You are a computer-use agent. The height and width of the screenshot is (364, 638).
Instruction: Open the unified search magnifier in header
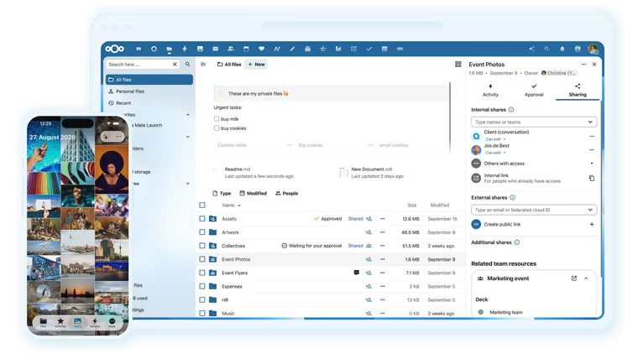coord(546,49)
